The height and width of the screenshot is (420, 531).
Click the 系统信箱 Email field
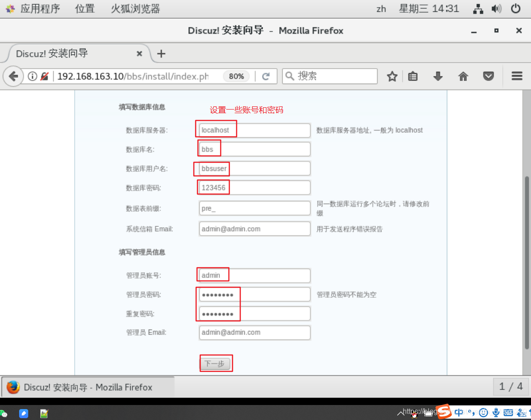pyautogui.click(x=254, y=229)
